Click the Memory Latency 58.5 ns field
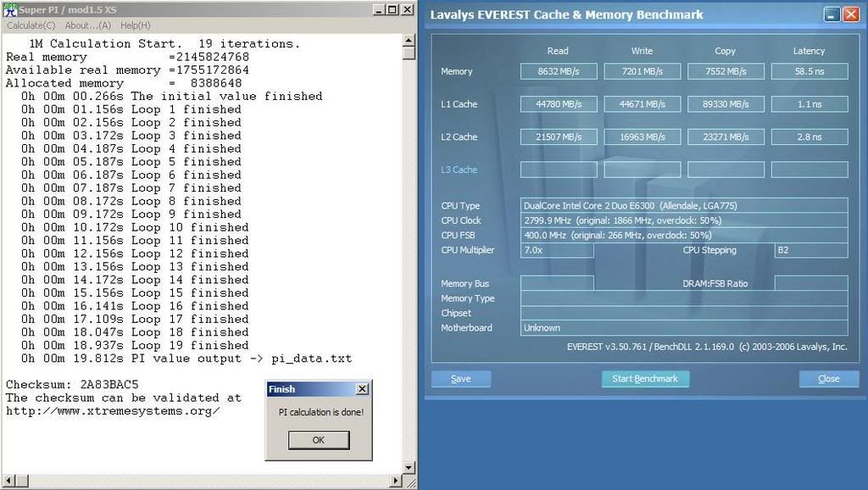 809,71
